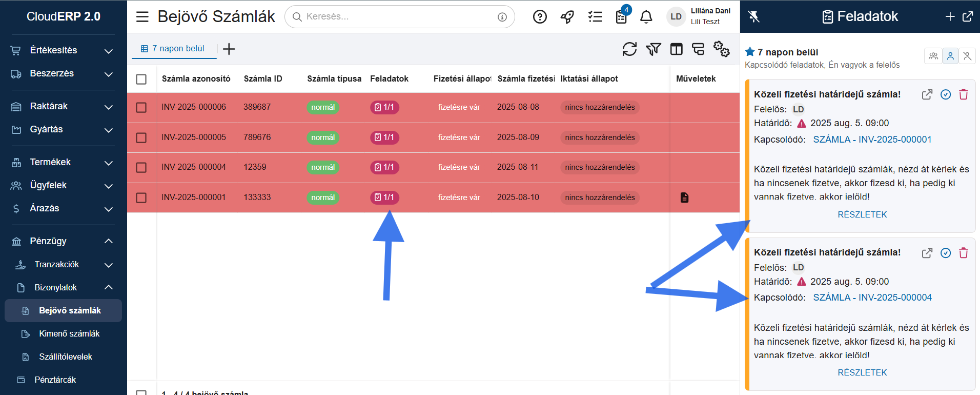Open the help question mark icon
The width and height of the screenshot is (980, 395).
click(x=540, y=17)
